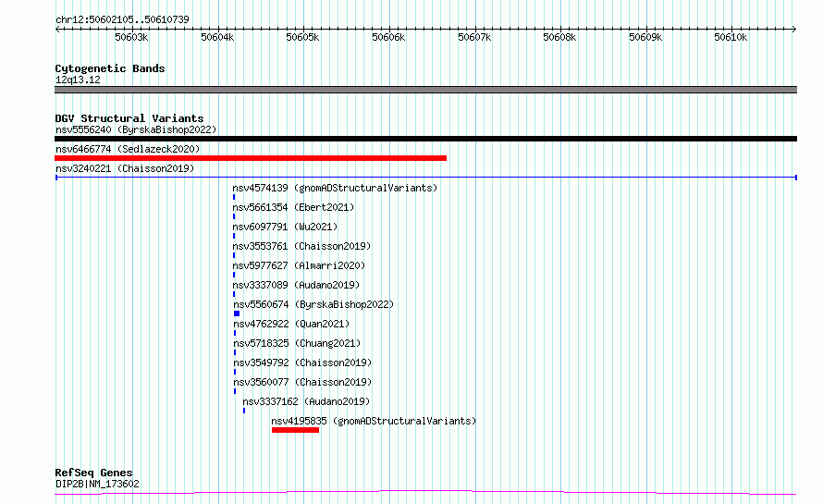Select the short red nsv4195835 bar
The height and width of the screenshot is (504, 823).
click(x=295, y=430)
